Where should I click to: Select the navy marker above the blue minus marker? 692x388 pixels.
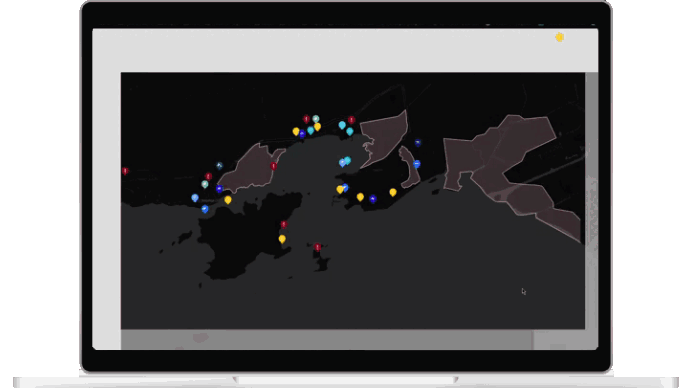click(x=417, y=143)
